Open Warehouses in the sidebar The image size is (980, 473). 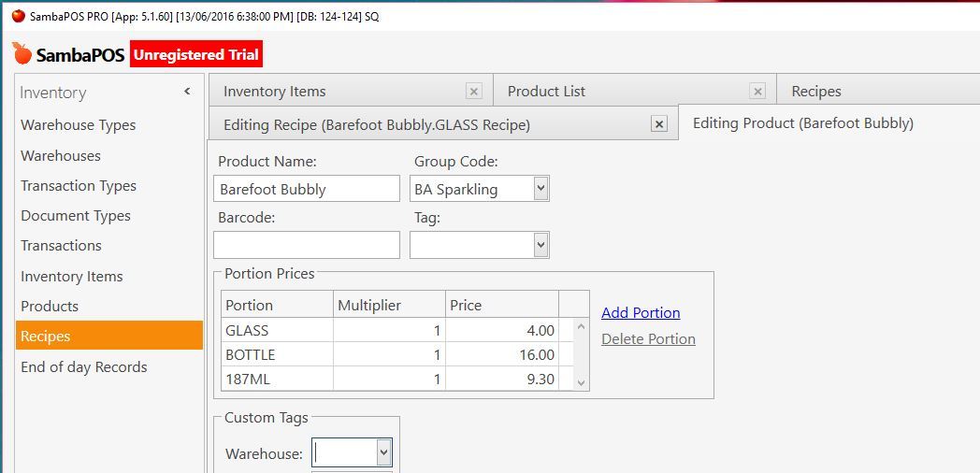point(61,155)
